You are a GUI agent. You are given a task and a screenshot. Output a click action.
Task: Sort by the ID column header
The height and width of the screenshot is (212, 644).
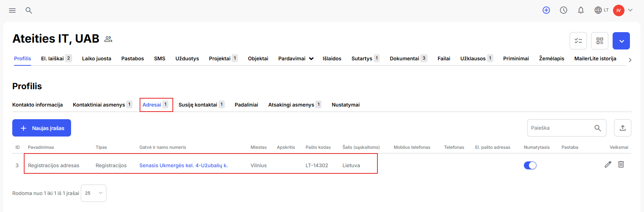[18, 147]
